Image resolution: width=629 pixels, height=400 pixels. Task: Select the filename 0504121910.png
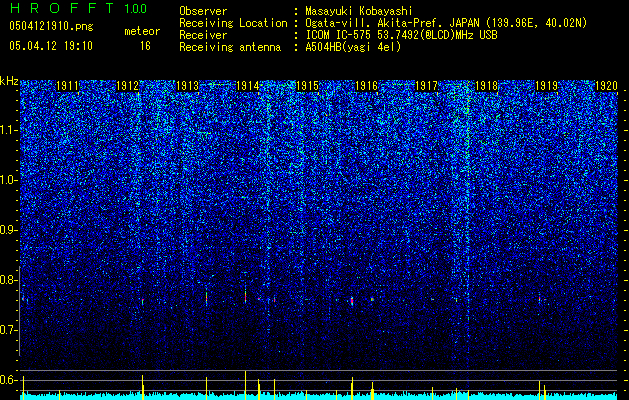(x=51, y=26)
